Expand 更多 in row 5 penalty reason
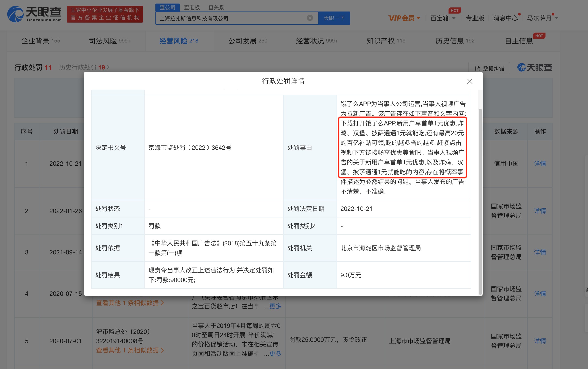The image size is (588, 369). [x=275, y=353]
